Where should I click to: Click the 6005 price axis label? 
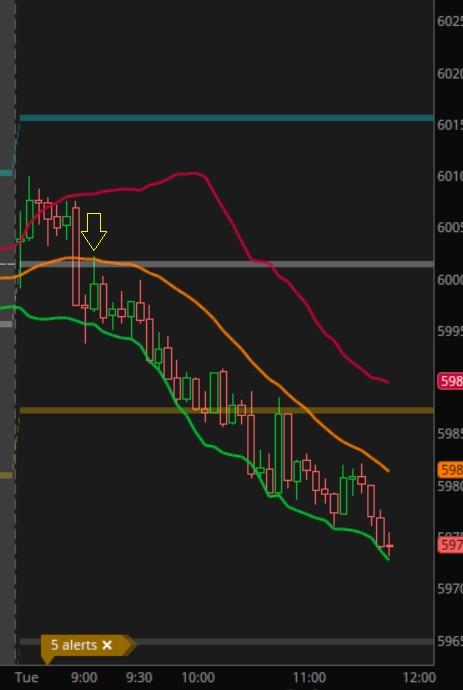(450, 228)
